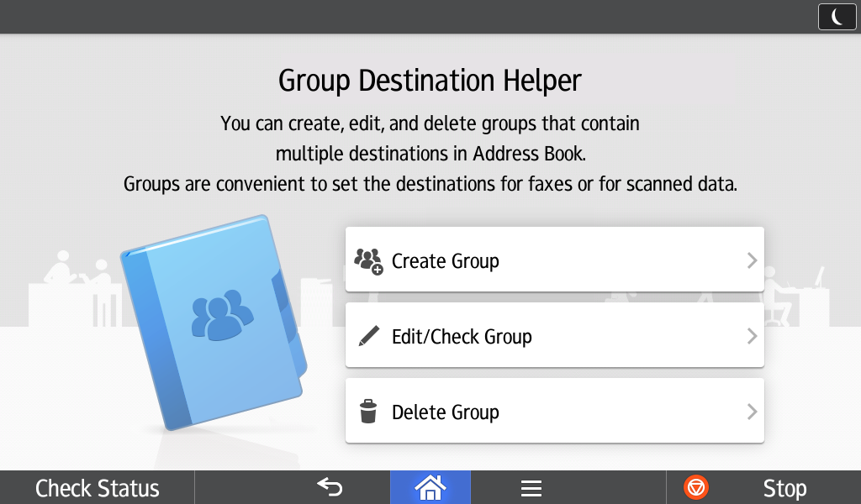Expand the Delete Group row chevron
This screenshot has width=861, height=504.
click(752, 411)
